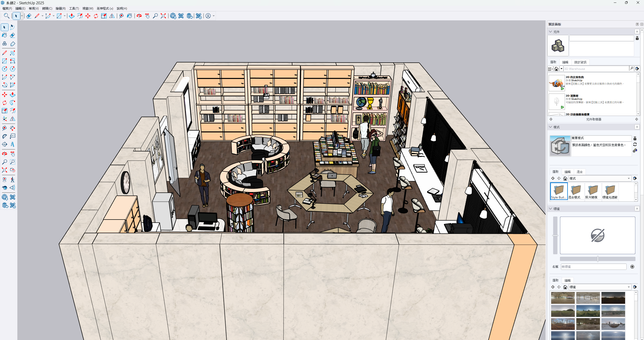Viewport: 644px width, 340px height.
Task: Choose the Tape Measure tool
Action: tap(122, 16)
